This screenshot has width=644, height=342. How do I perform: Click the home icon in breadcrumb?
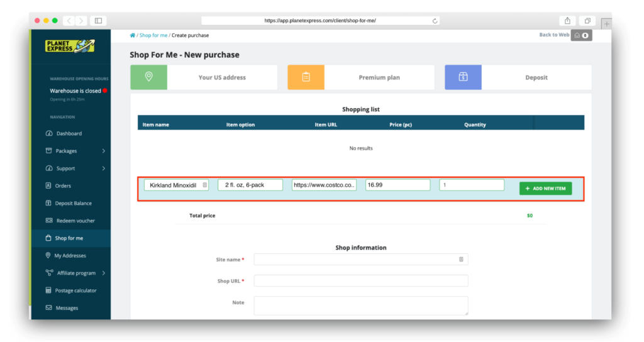click(132, 35)
